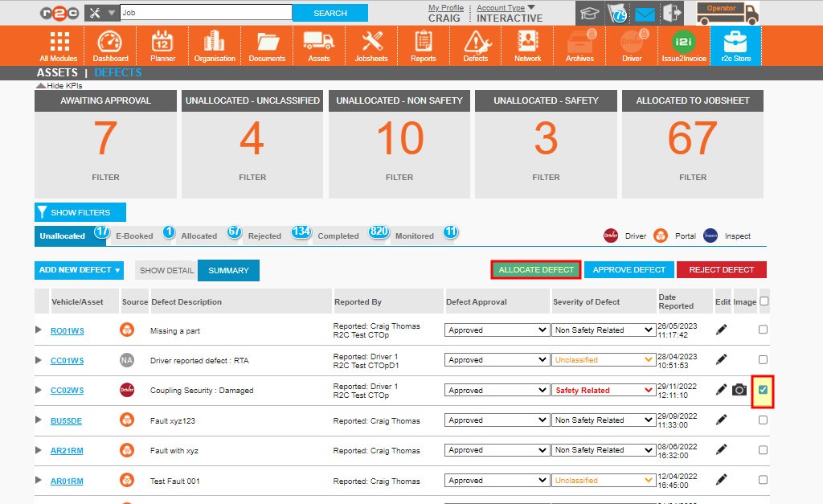Open the Planner module icon
This screenshot has height=504, width=823.
pos(162,45)
